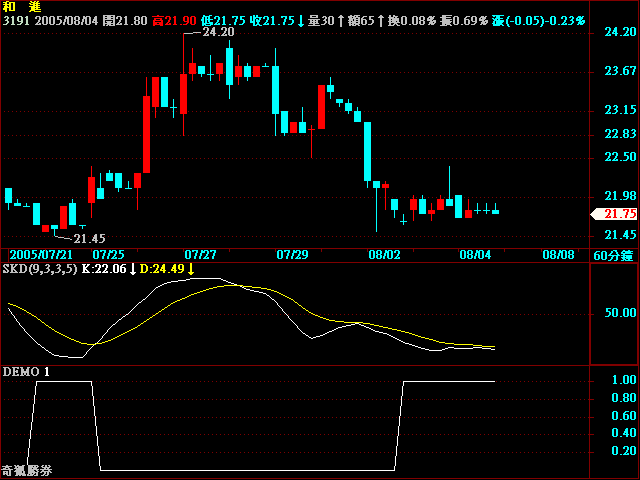This screenshot has width=640, height=480.
Task: Click the 22.50 price axis label
Action: (620, 157)
